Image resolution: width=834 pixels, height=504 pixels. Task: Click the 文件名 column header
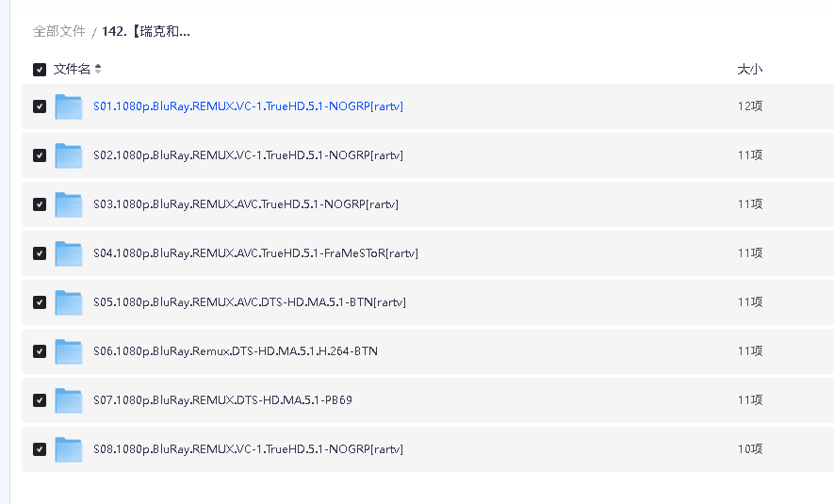[x=72, y=70]
